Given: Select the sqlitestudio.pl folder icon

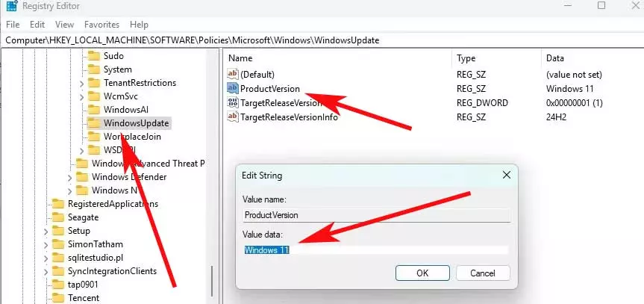Looking at the screenshot, I should point(58,258).
